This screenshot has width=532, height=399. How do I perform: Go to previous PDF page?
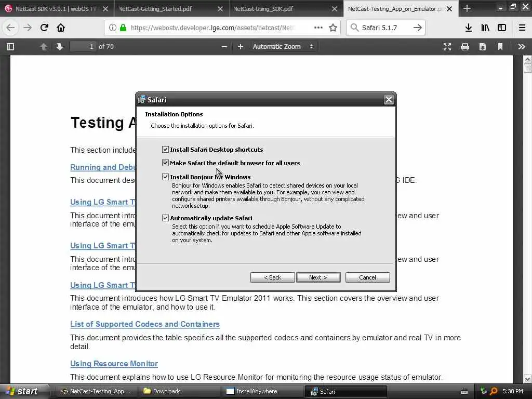[x=44, y=46]
